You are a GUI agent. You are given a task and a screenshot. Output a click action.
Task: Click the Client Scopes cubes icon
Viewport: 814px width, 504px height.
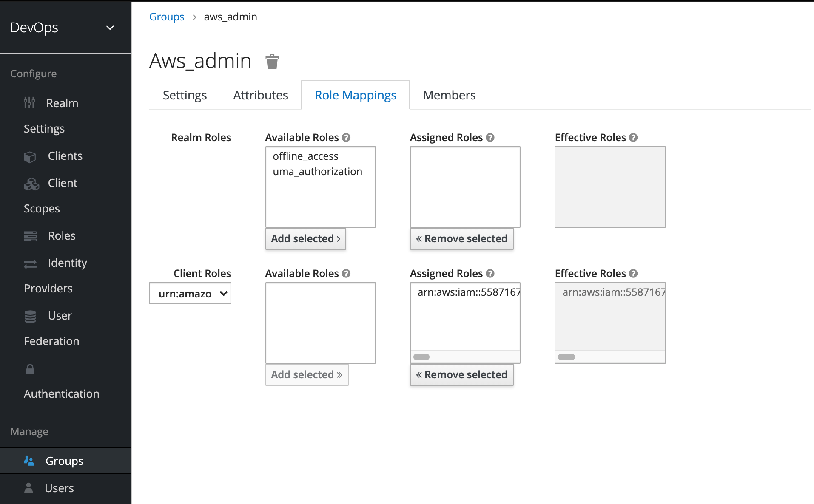point(31,184)
